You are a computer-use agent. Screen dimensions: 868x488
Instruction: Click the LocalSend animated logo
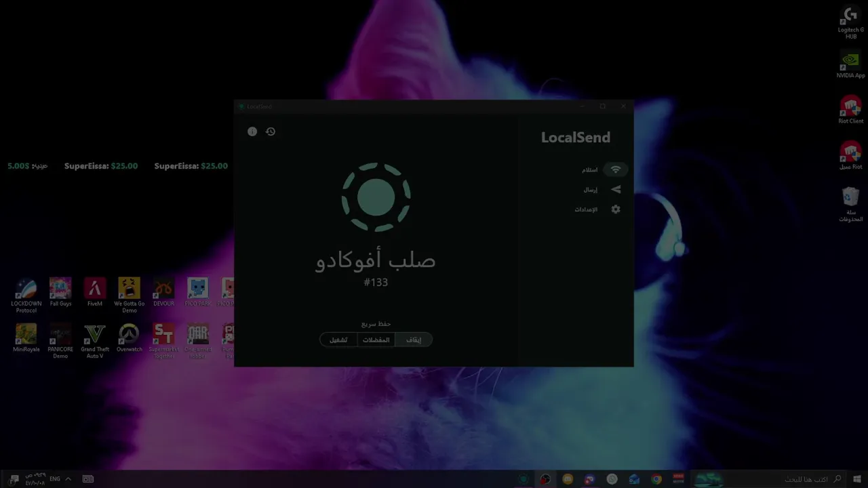click(x=376, y=197)
